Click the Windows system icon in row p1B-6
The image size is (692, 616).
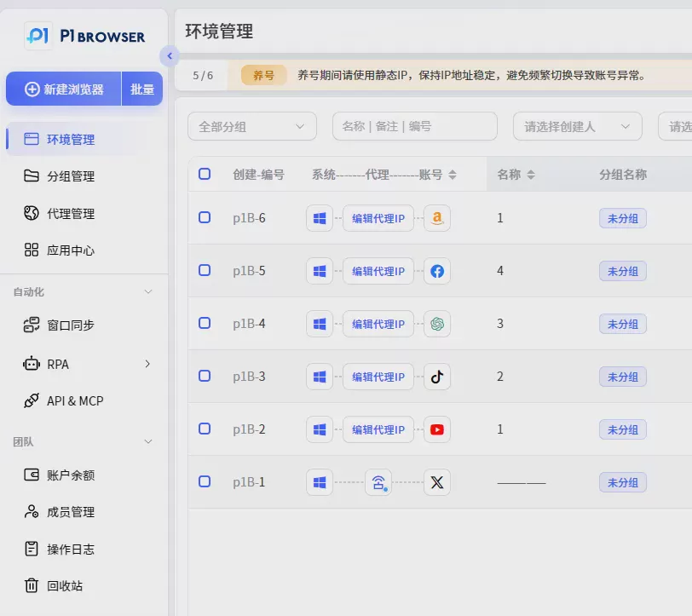[320, 218]
